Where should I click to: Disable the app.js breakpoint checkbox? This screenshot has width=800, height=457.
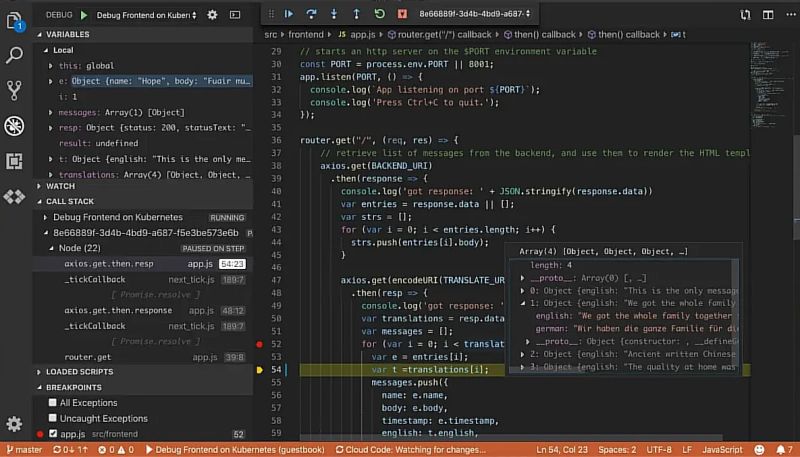click(53, 434)
